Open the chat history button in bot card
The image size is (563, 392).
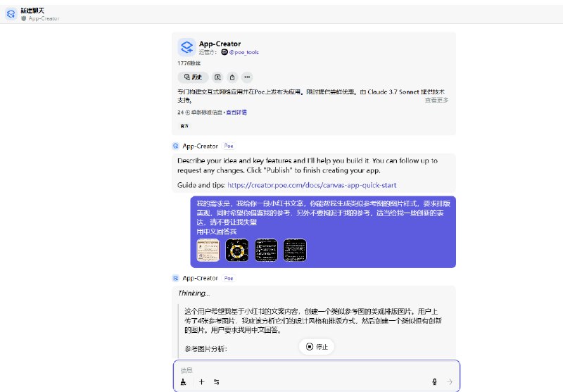click(x=193, y=77)
